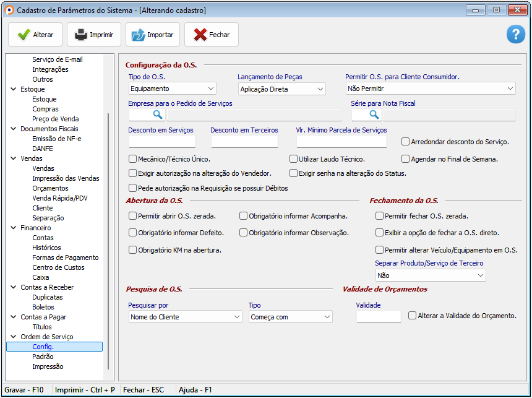Collapse the Ordem de Serviço tree node
Image resolution: width=532 pixels, height=398 pixels.
(x=14, y=336)
